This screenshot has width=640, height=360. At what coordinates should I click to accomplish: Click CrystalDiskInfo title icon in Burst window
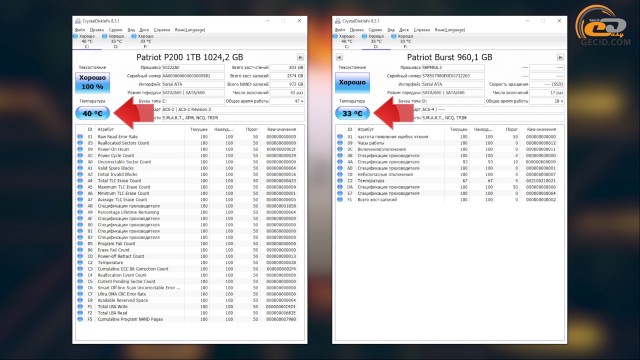click(x=338, y=21)
